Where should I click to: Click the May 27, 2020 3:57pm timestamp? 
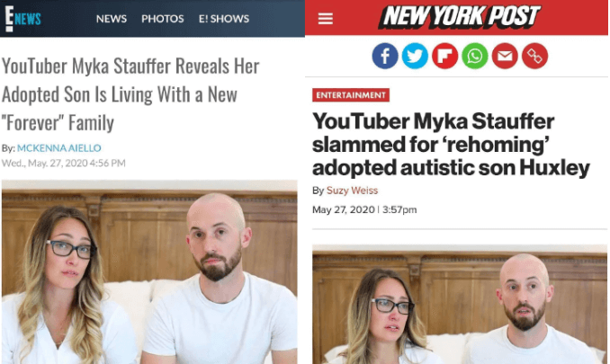click(364, 209)
